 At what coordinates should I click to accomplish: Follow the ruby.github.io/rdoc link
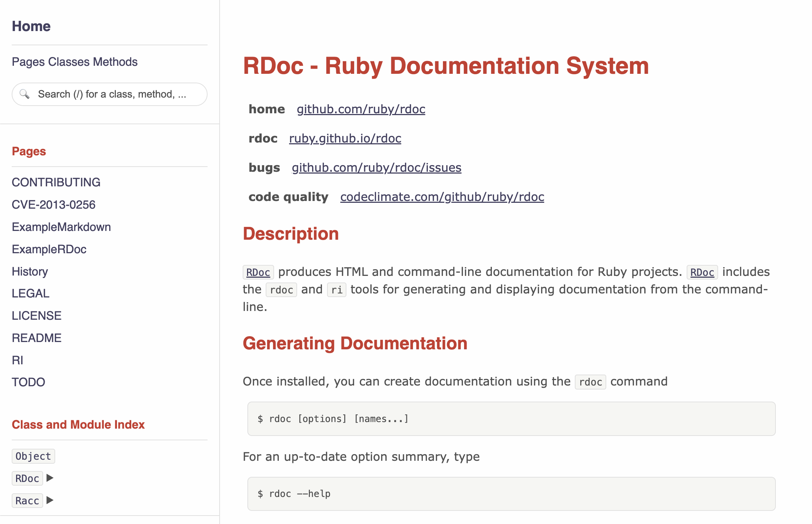point(345,138)
